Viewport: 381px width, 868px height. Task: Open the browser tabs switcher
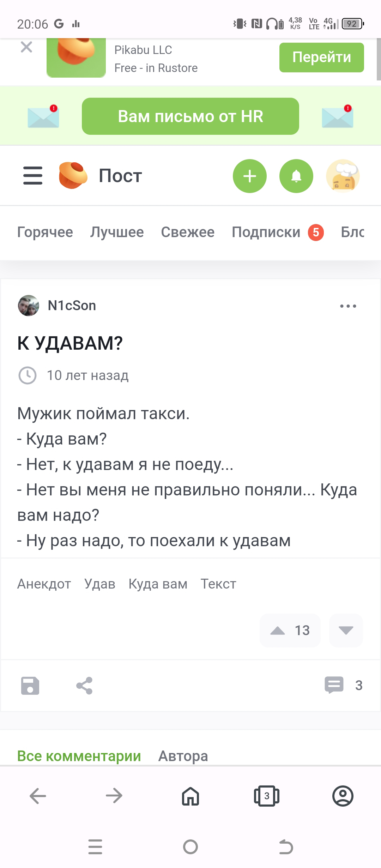(x=266, y=796)
